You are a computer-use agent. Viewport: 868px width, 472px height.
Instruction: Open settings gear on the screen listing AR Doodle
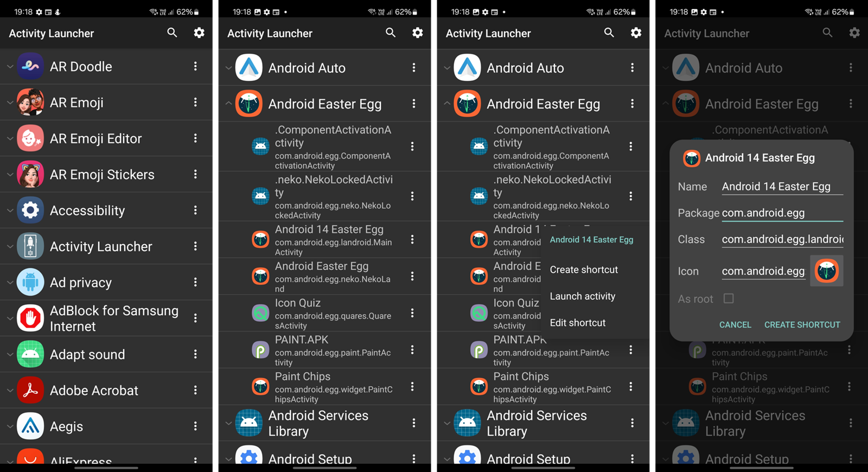coord(199,33)
